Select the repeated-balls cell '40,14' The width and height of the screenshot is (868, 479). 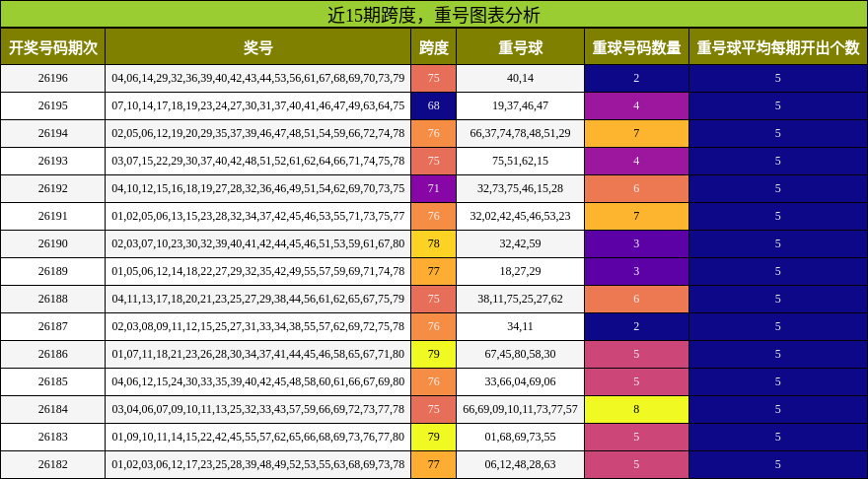(521, 78)
